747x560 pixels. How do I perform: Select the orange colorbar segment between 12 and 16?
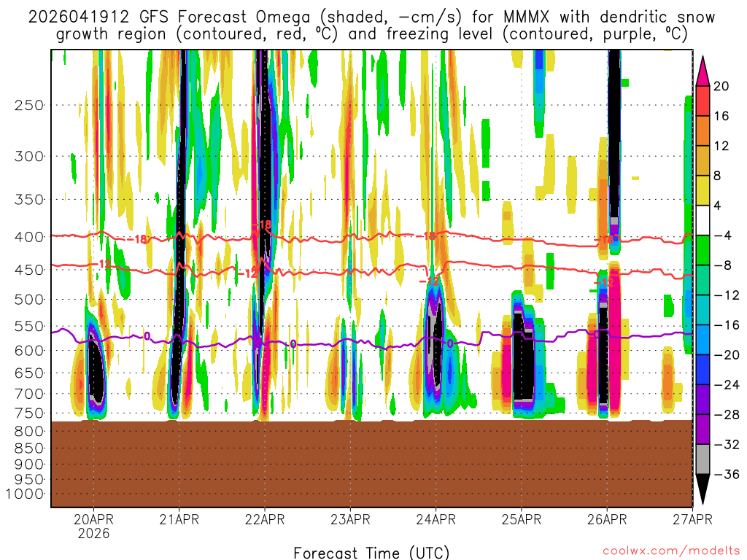pos(703,131)
